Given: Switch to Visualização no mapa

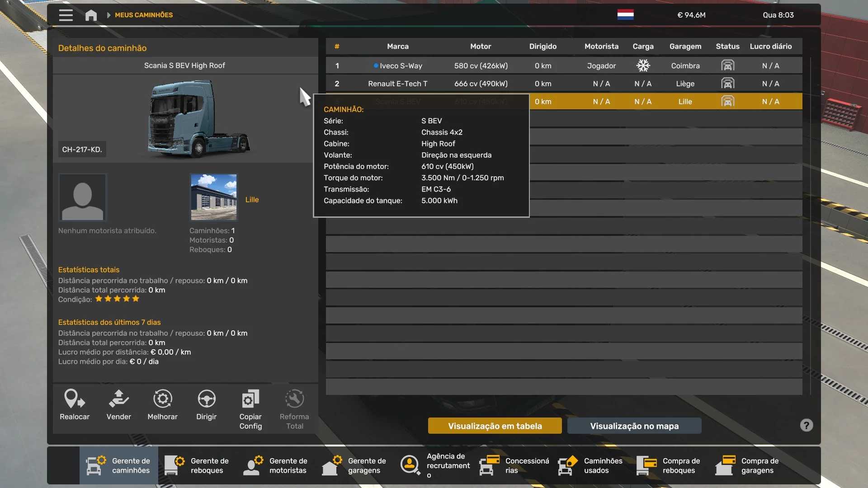Looking at the screenshot, I should [x=634, y=426].
